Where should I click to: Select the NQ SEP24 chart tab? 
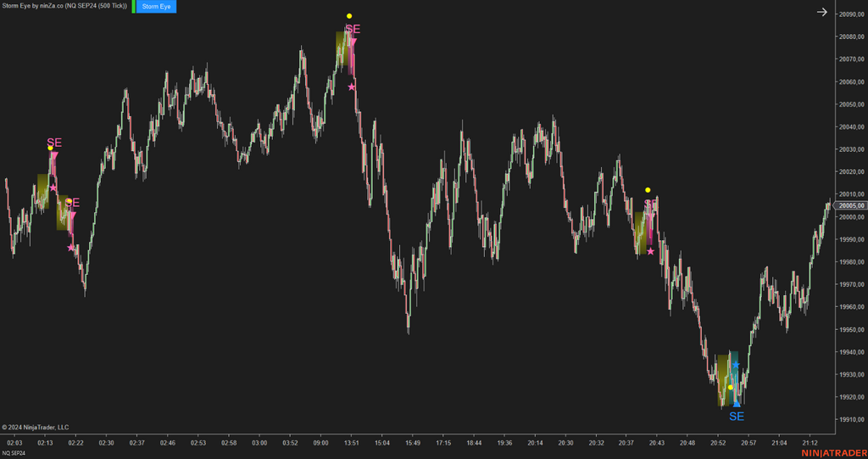14,453
